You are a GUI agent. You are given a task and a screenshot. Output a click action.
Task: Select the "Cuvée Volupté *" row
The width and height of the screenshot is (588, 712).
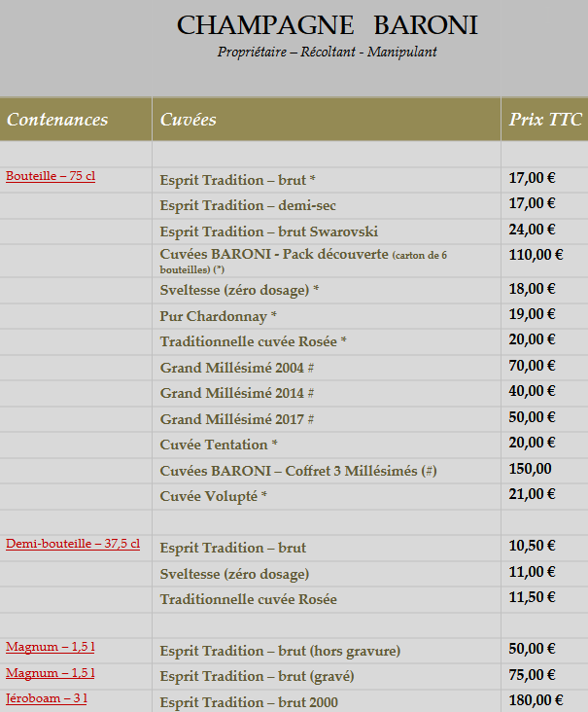(x=213, y=496)
